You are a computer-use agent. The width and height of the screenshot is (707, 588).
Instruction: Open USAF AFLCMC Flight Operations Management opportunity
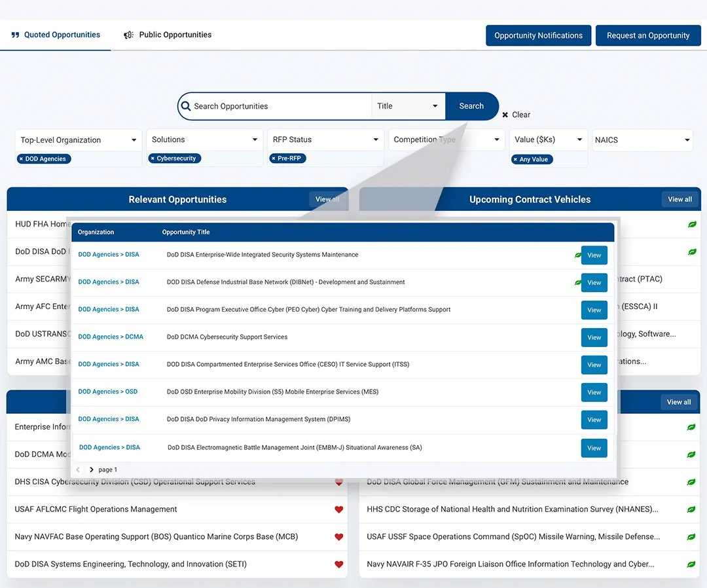point(96,509)
